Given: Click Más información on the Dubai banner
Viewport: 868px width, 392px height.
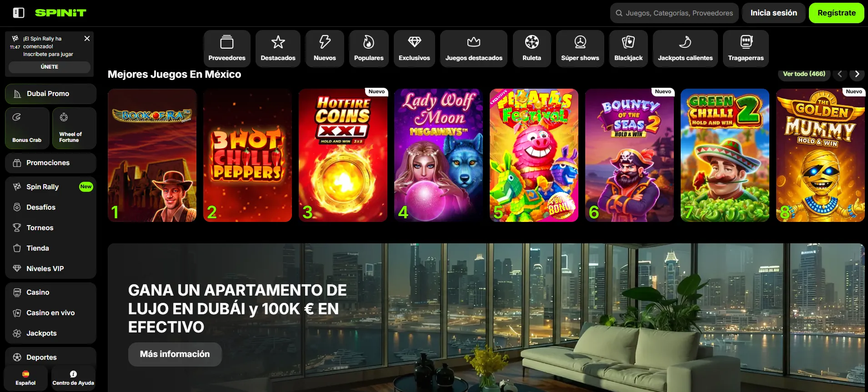Looking at the screenshot, I should click(x=175, y=354).
